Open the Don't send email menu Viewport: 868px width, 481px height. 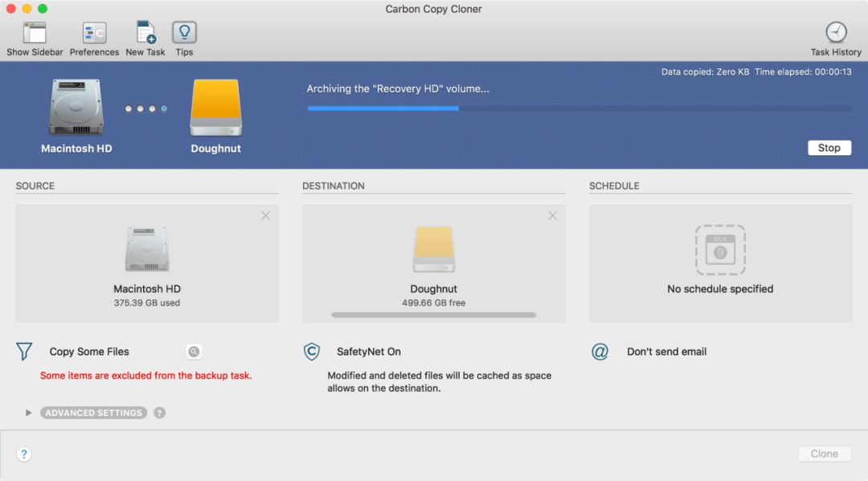[x=666, y=351]
